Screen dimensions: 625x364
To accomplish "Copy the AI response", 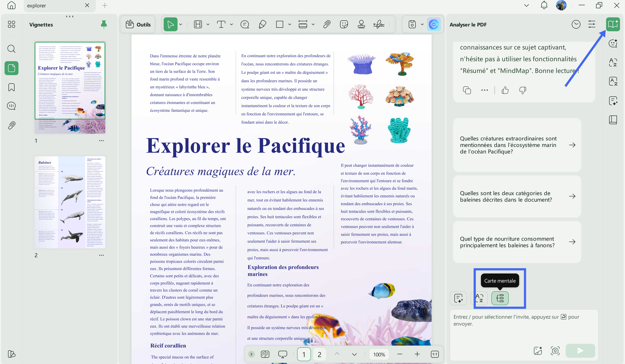I will [467, 90].
